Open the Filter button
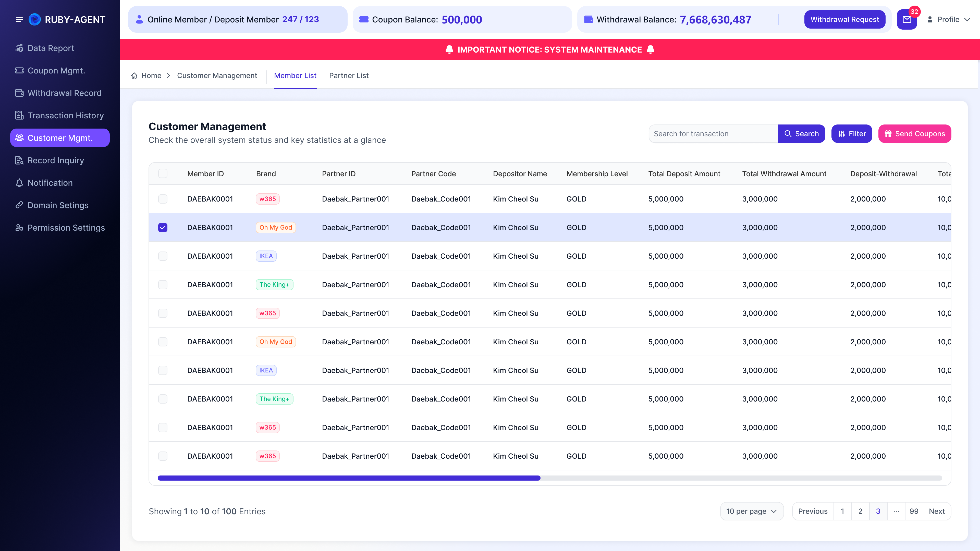980x551 pixels. click(x=851, y=134)
